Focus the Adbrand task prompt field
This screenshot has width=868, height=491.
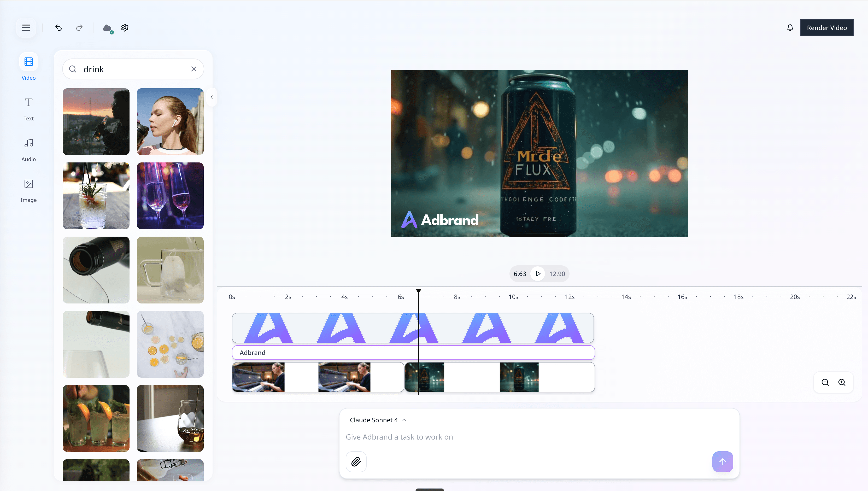[539, 437]
